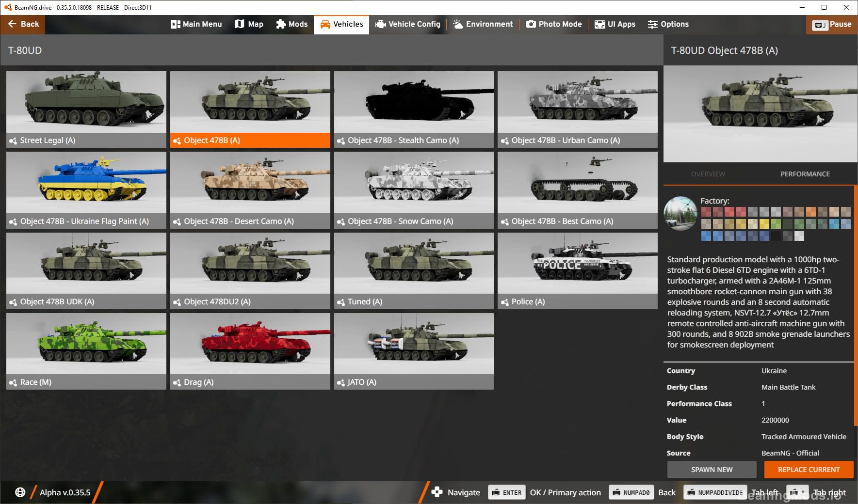Select Object 478B - Snow Camo (A)
Screen dimensions: 858x504
click(414, 190)
